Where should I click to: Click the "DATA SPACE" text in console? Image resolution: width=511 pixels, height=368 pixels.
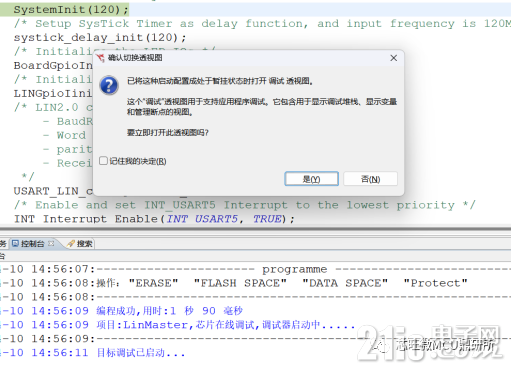(345, 283)
